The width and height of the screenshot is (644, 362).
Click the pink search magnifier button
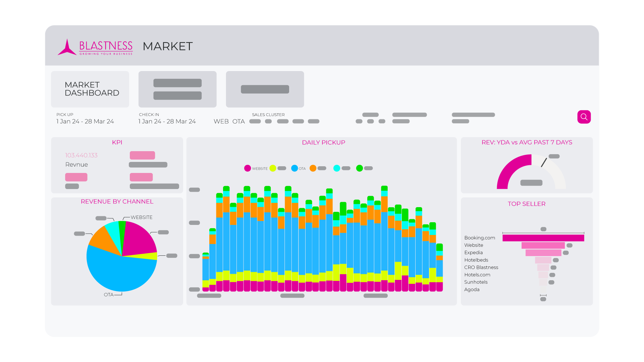tap(584, 117)
